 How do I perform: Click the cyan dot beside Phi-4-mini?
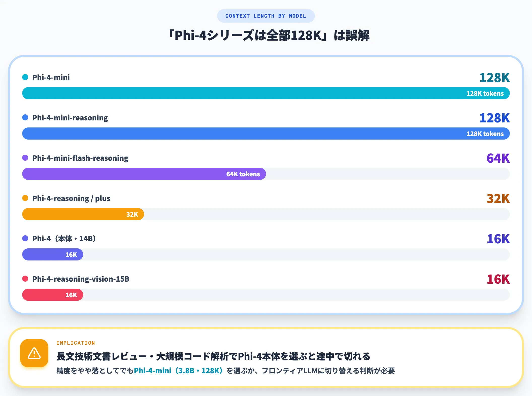[x=25, y=77]
